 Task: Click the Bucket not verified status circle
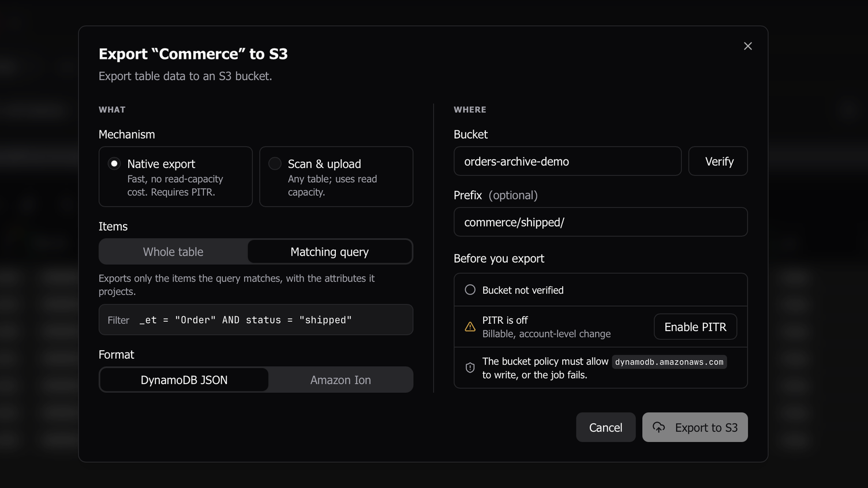click(x=470, y=290)
